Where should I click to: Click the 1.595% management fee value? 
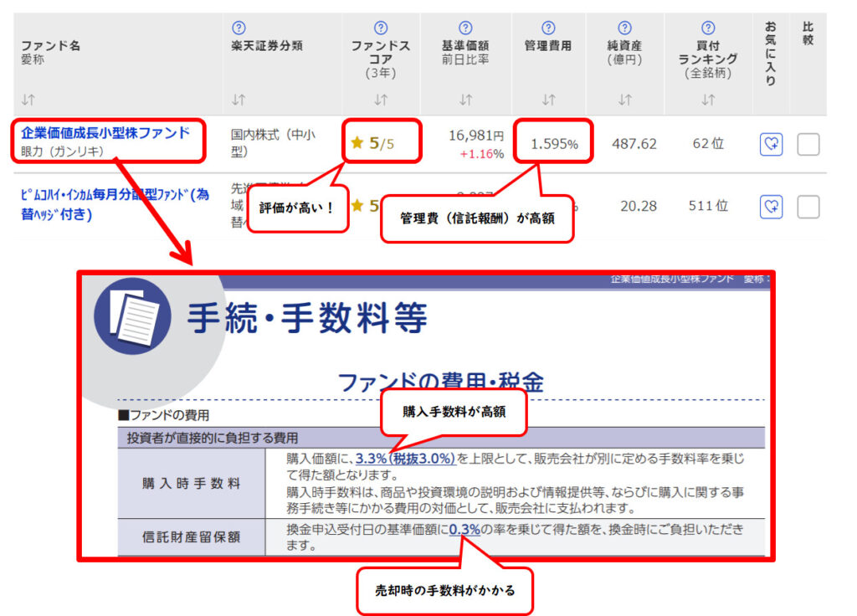[x=554, y=144]
